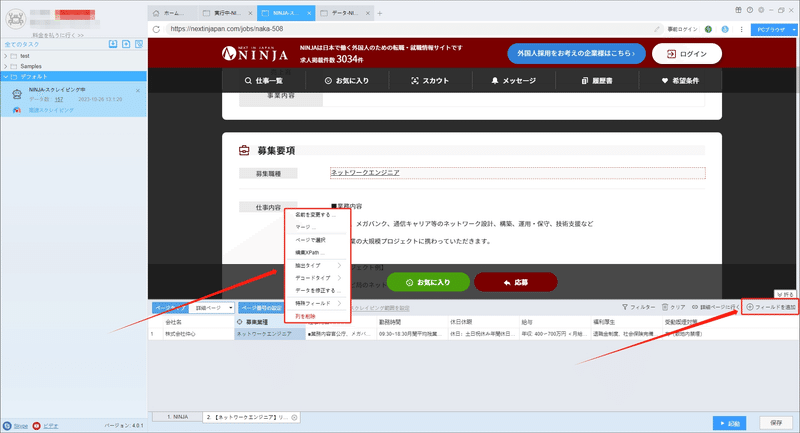Click the third search-task icon in task panel

pos(139,44)
